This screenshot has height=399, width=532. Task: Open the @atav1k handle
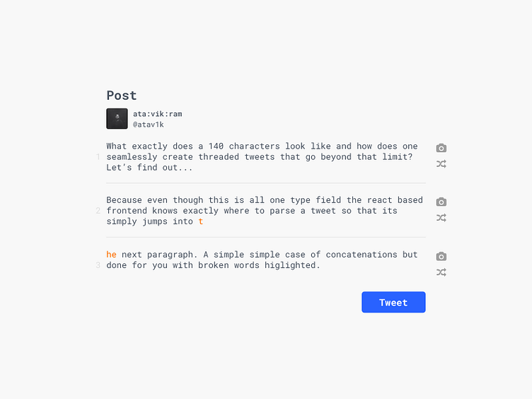[149, 125]
